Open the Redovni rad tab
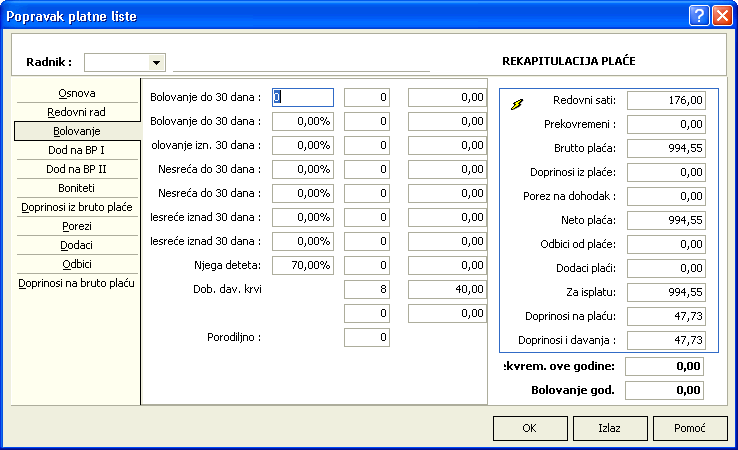This screenshot has width=738, height=450. pos(77,112)
